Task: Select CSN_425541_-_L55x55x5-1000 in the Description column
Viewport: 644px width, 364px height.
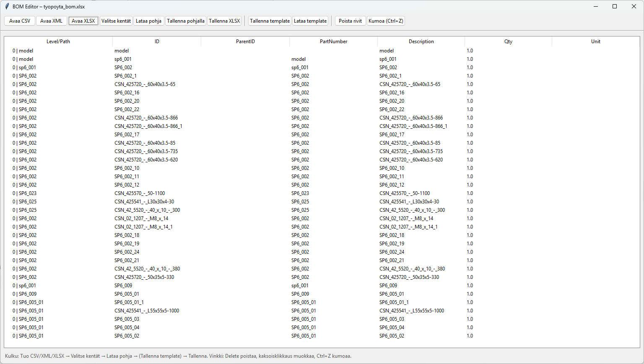Action: click(412, 311)
